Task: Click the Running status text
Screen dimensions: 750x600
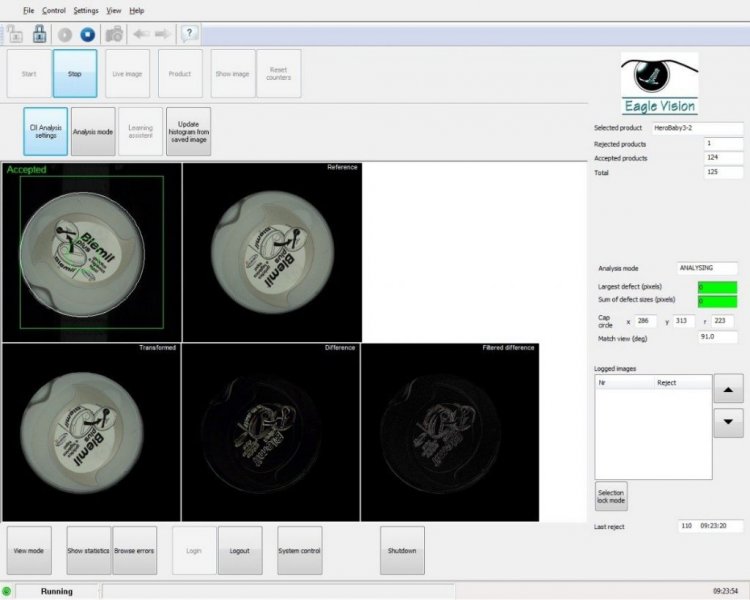Action: pos(57,591)
